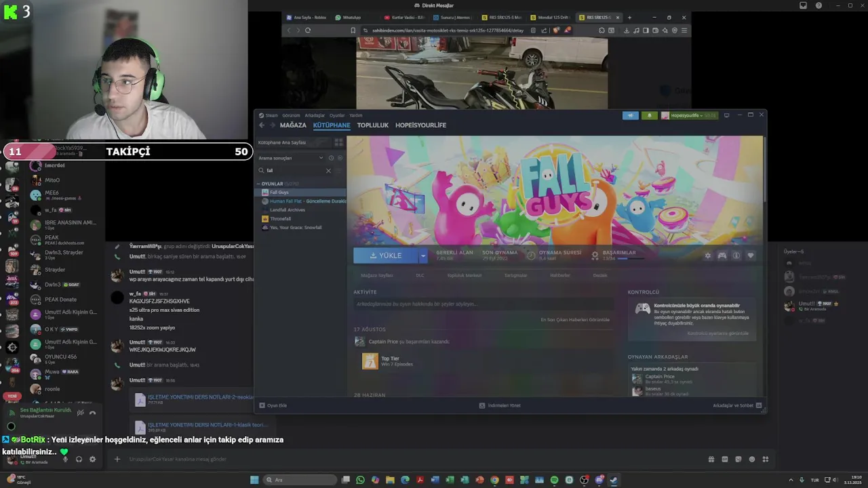The image size is (868, 488).
Task: Click the blue YÜKLE install button
Action: [x=385, y=256]
